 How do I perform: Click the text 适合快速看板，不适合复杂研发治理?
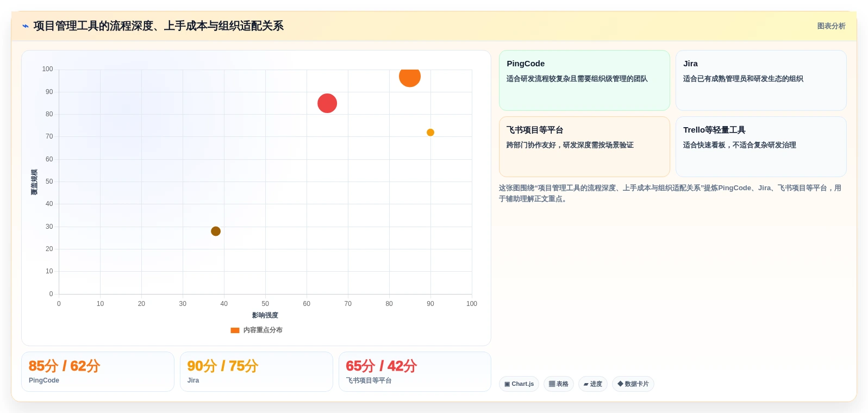pyautogui.click(x=740, y=145)
